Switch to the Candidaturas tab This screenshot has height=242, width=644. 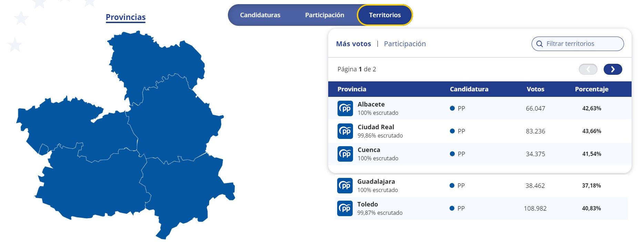click(x=260, y=15)
